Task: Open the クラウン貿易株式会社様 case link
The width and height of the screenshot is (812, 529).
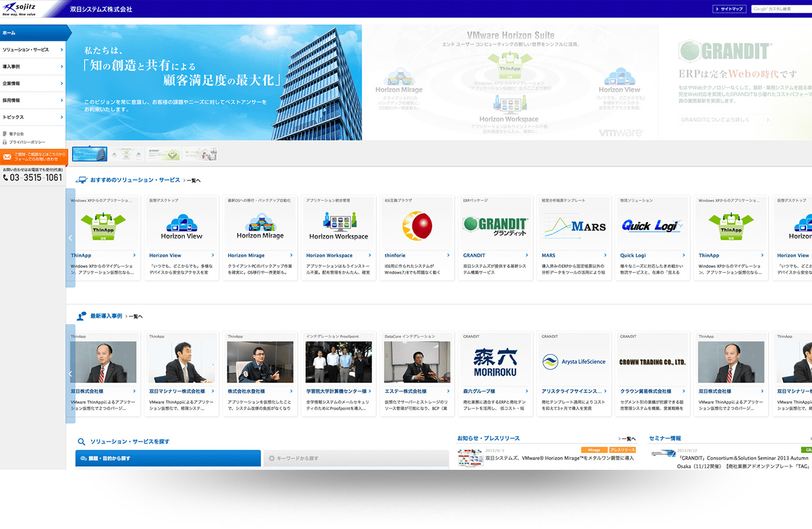Action: point(646,392)
